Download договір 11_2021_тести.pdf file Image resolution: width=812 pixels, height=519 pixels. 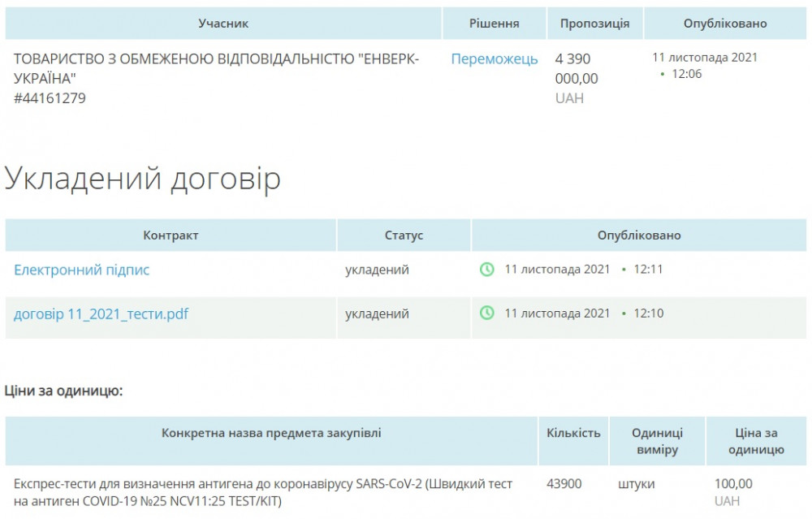tap(101, 314)
